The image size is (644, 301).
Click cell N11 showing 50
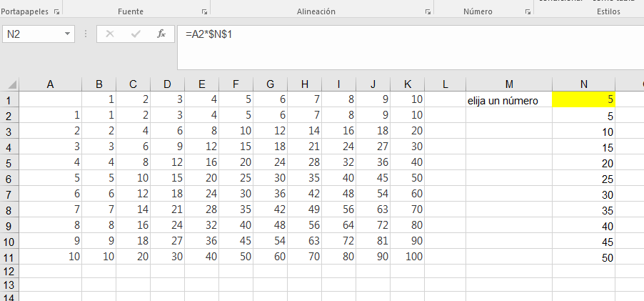pyautogui.click(x=583, y=257)
